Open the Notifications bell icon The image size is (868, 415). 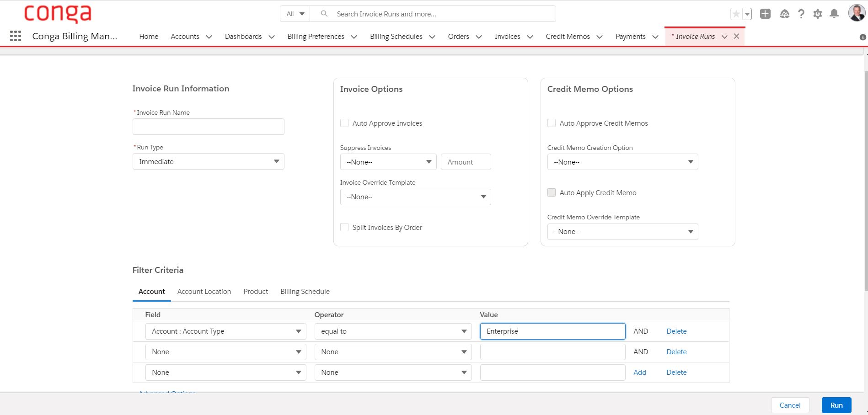coord(834,14)
